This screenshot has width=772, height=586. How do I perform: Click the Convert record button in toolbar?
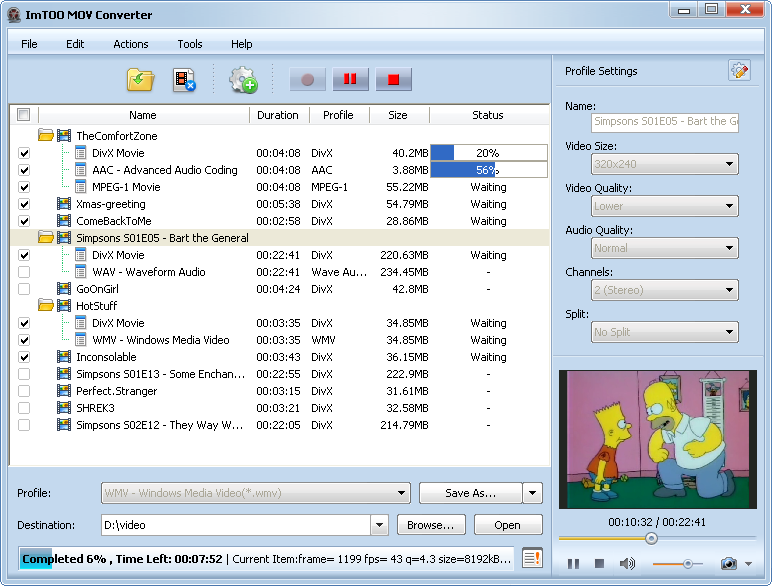click(x=308, y=79)
